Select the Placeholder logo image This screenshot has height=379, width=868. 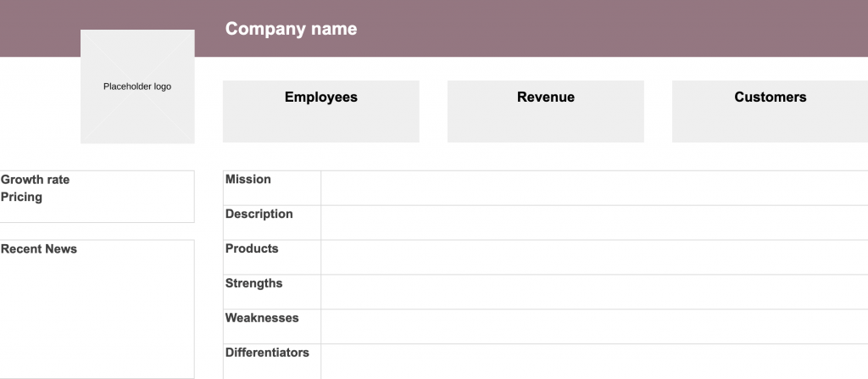point(137,86)
